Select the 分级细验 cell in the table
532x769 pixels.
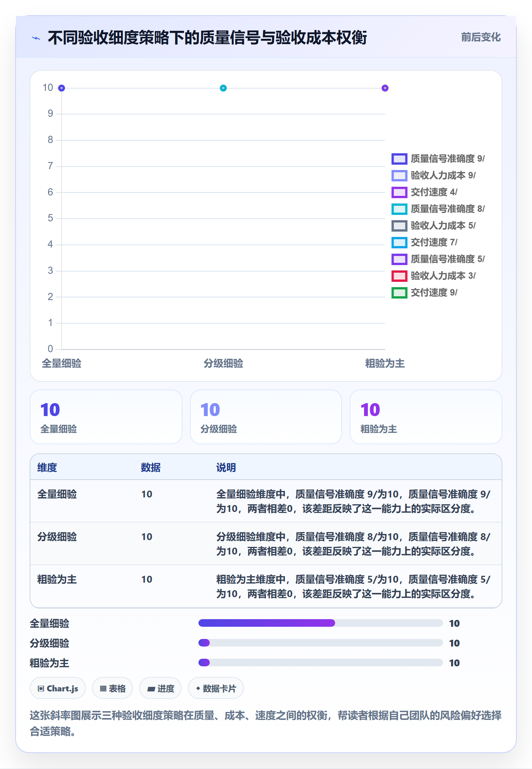point(57,537)
